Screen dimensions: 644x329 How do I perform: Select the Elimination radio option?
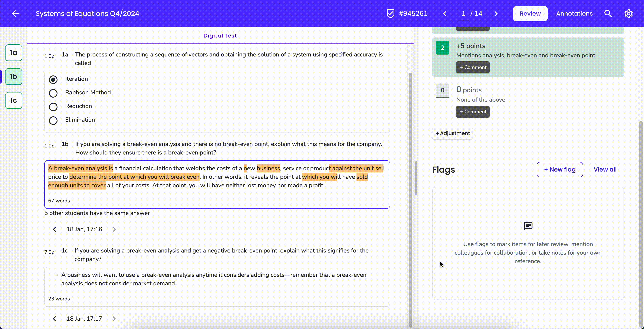53,120
